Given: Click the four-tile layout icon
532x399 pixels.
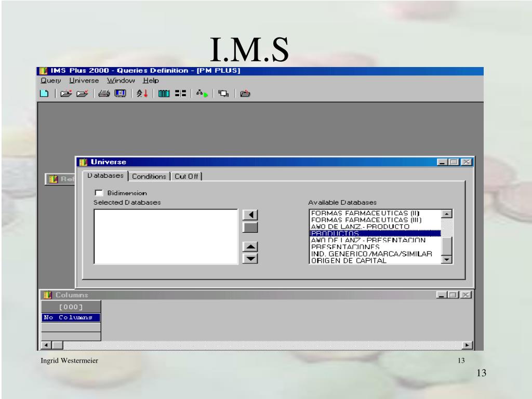Looking at the screenshot, I should click(180, 94).
